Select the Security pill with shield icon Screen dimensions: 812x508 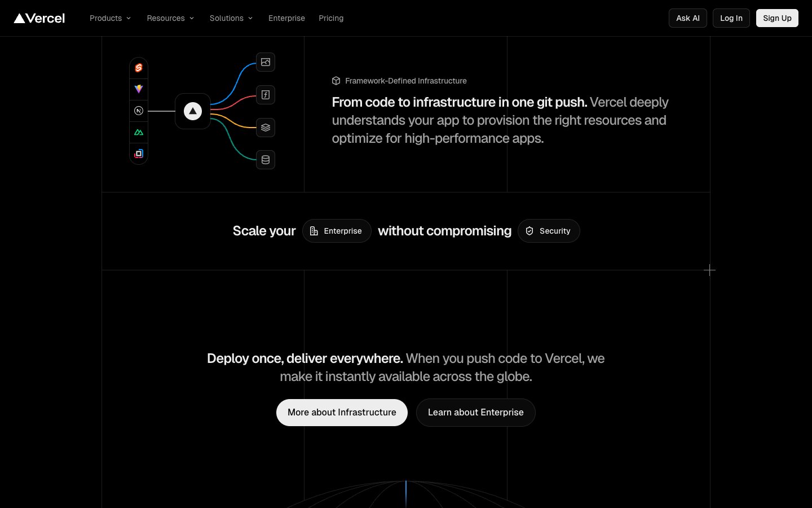549,231
